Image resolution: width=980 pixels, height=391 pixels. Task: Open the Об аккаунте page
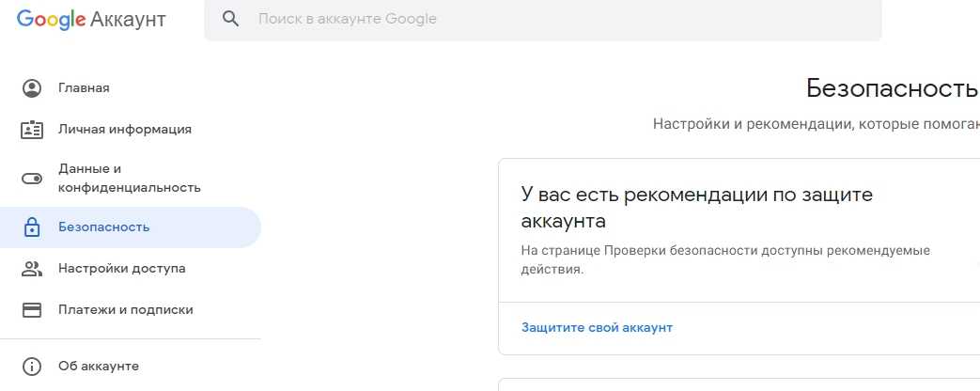coord(99,367)
